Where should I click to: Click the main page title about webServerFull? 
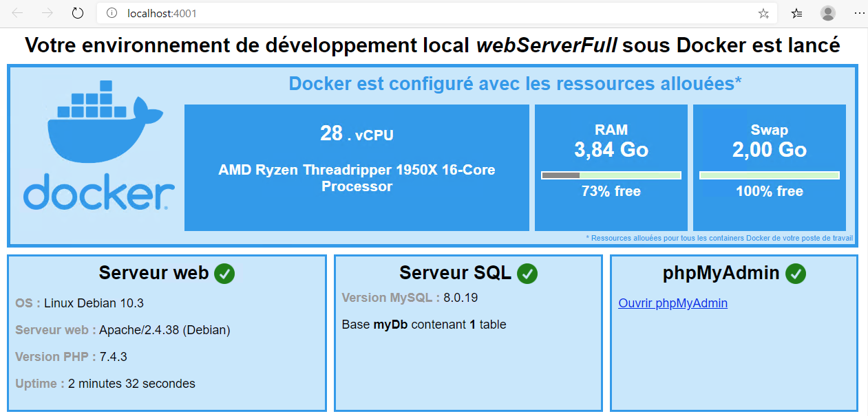click(x=432, y=45)
